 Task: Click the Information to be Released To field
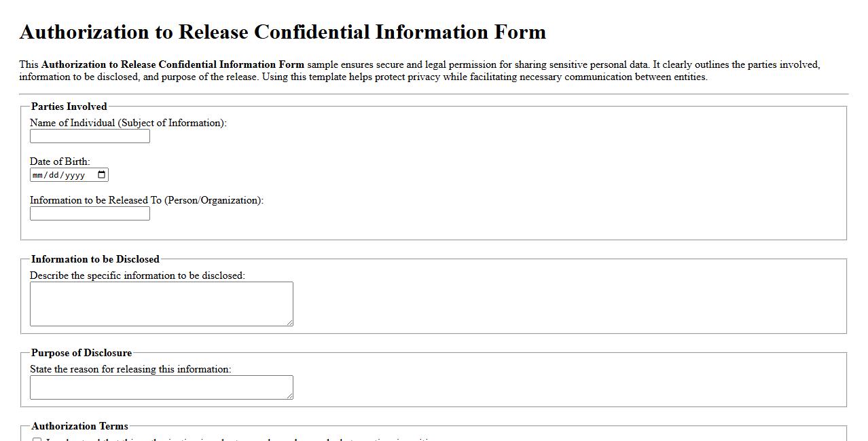[89, 213]
